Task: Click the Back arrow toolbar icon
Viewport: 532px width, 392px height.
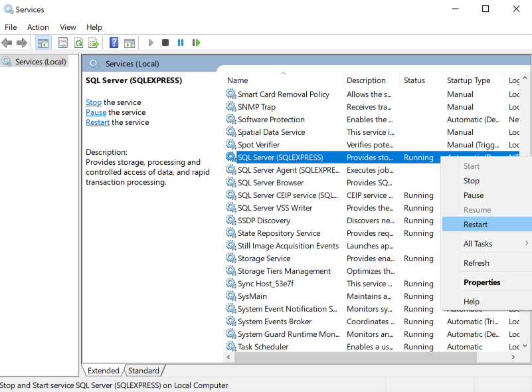Action: click(x=7, y=43)
